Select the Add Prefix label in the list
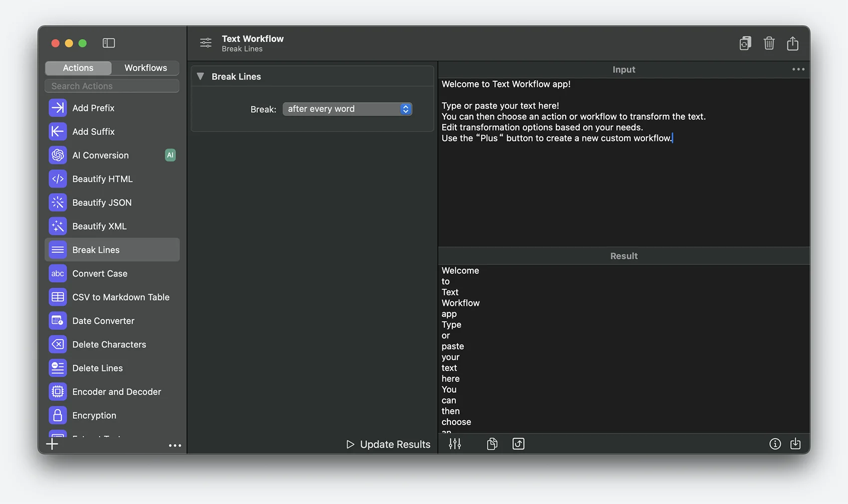 click(93, 108)
